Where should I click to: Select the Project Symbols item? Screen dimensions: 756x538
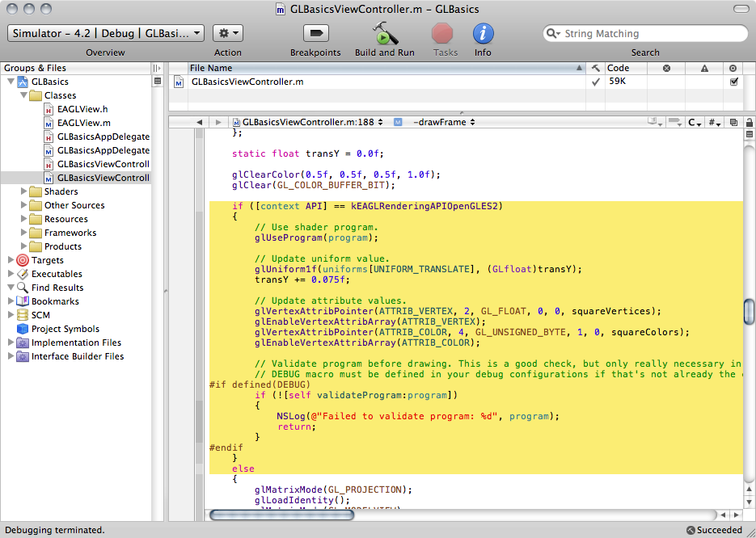[65, 329]
